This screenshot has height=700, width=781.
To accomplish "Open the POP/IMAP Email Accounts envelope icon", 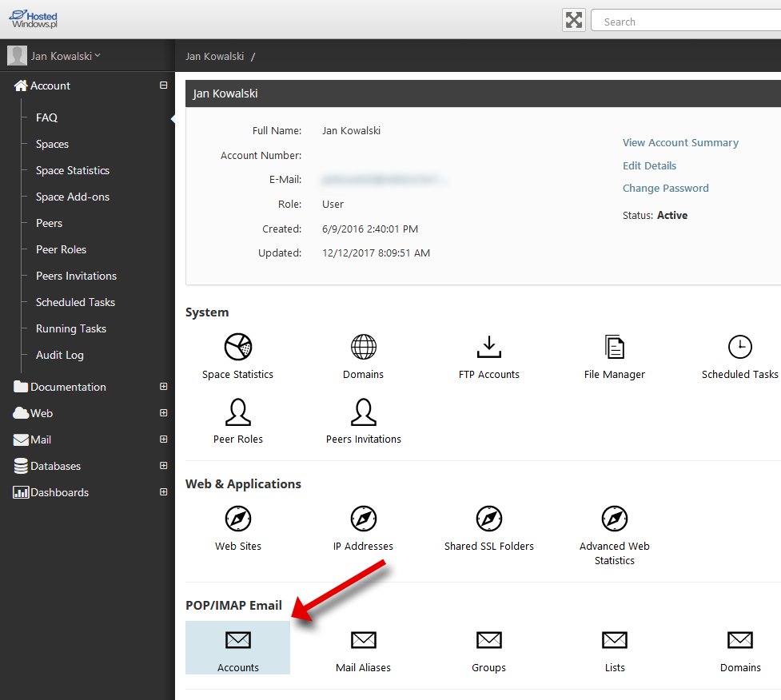I will click(238, 640).
